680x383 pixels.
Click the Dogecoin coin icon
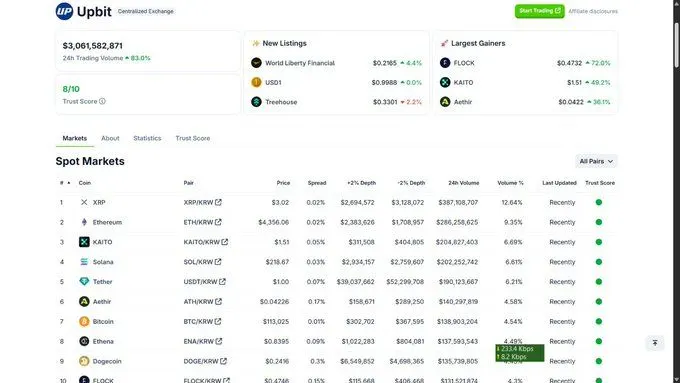point(84,361)
